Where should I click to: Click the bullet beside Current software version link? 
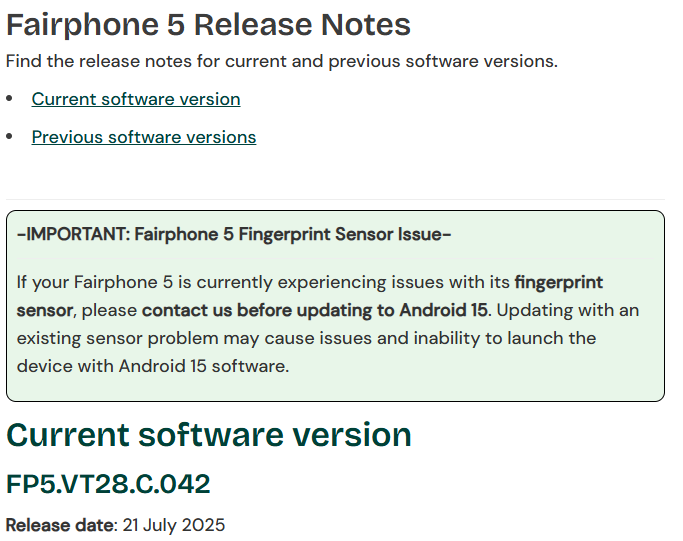(x=10, y=99)
